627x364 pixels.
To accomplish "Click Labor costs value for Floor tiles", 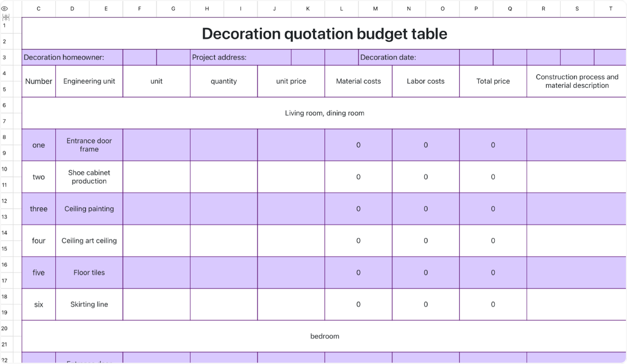I will click(x=426, y=273).
